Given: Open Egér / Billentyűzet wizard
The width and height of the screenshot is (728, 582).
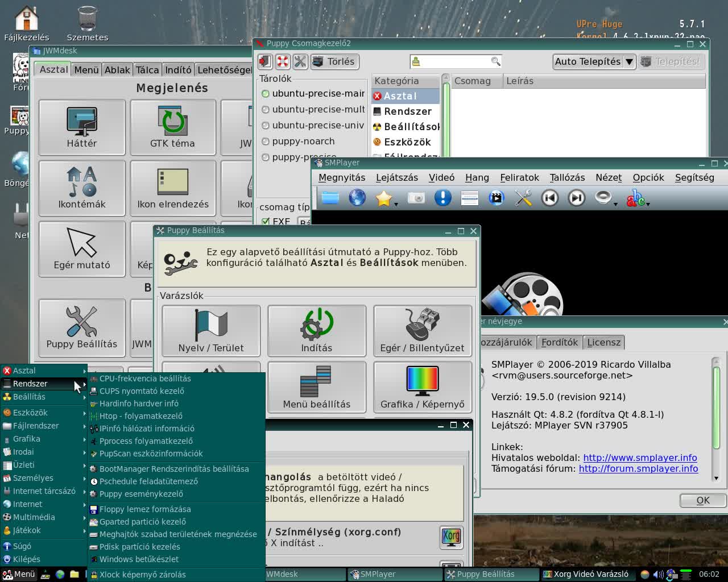Looking at the screenshot, I should [x=423, y=331].
